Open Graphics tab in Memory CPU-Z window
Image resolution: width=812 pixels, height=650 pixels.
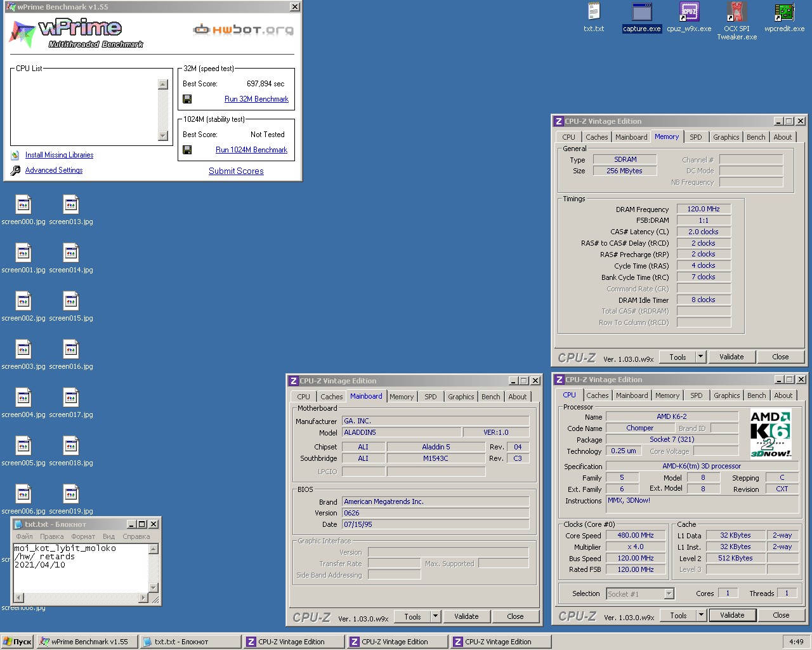(726, 137)
